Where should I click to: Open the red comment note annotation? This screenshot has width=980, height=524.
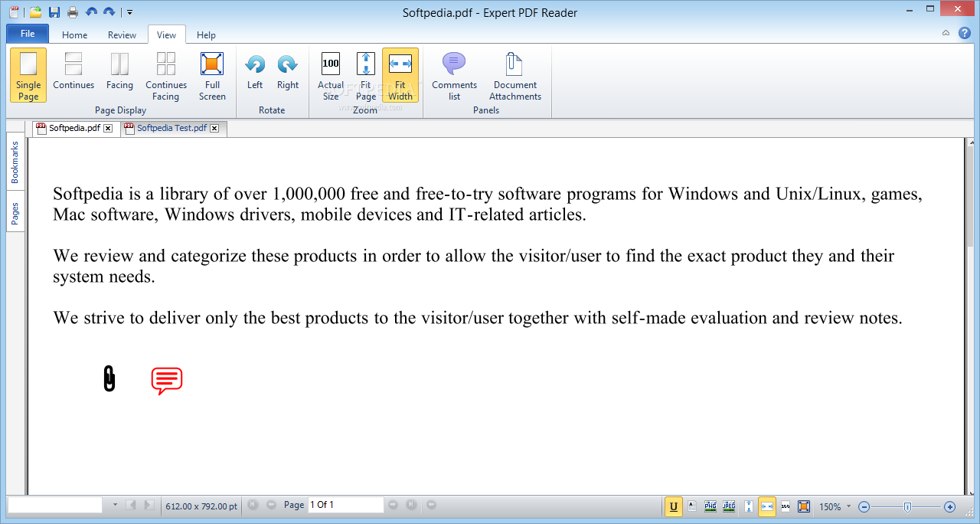(166, 381)
